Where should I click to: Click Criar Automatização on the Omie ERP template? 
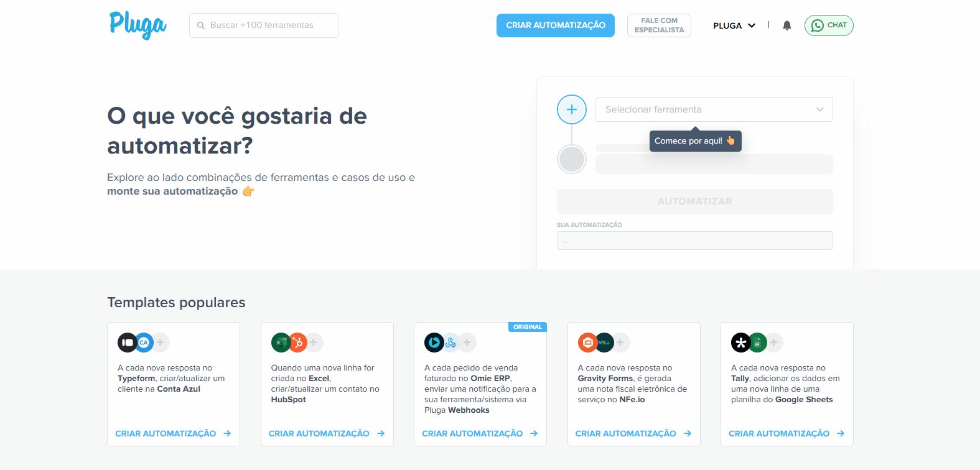click(x=480, y=433)
